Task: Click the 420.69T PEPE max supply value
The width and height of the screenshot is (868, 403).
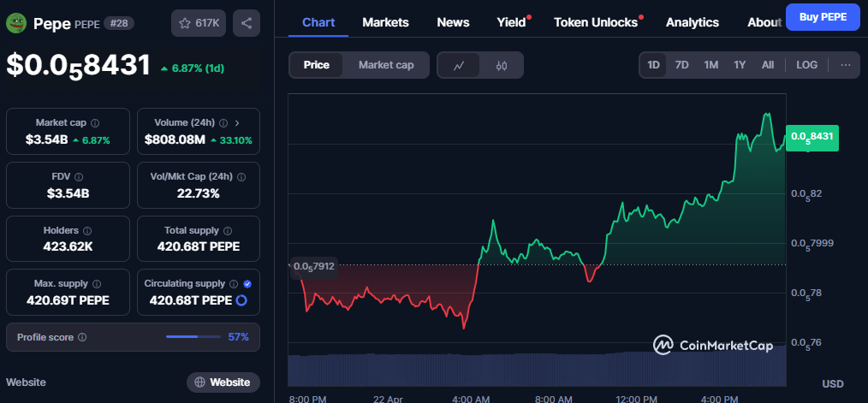Action: tap(68, 300)
